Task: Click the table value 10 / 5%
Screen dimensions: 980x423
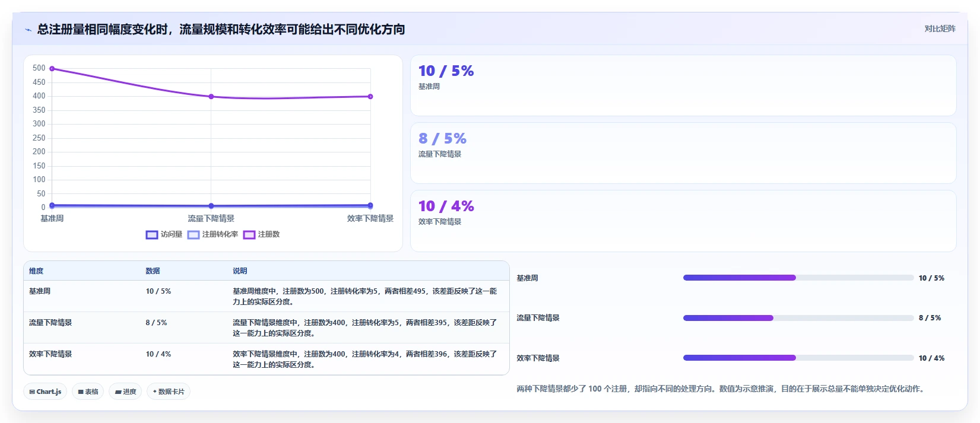Action: (158, 291)
